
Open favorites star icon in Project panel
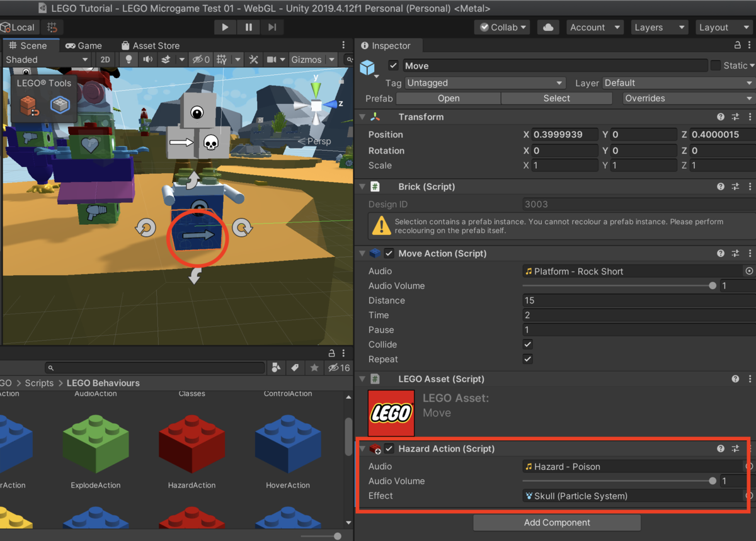[x=314, y=368]
